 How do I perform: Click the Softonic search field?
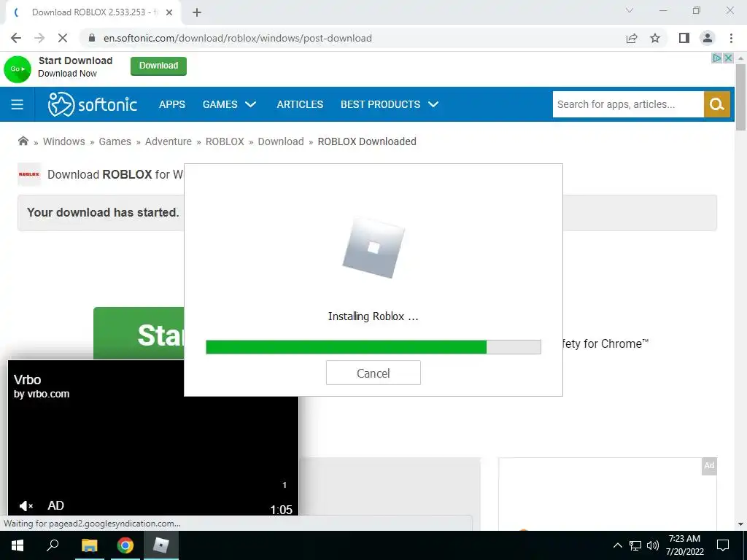point(628,104)
